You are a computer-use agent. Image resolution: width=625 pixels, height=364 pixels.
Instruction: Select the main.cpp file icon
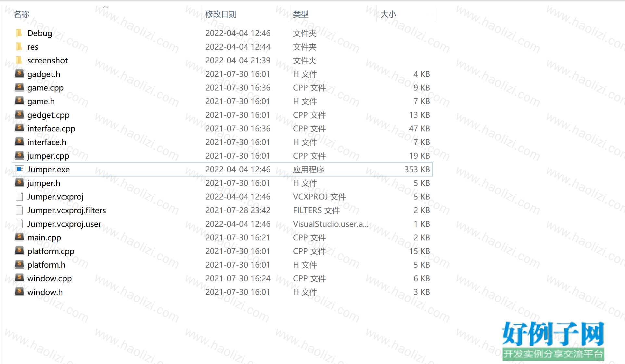pyautogui.click(x=19, y=237)
